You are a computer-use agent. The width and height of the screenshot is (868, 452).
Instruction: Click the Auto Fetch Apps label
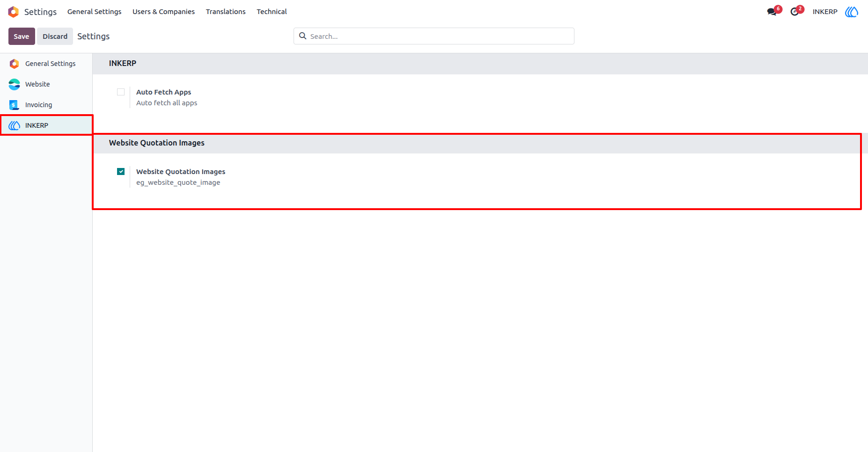[163, 92]
